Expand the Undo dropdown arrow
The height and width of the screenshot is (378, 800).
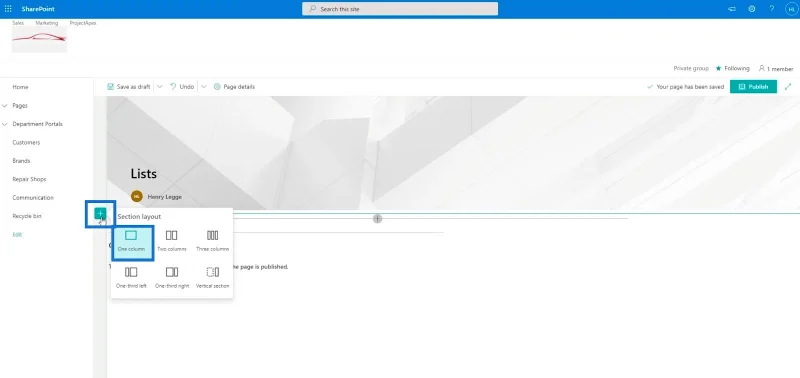204,87
